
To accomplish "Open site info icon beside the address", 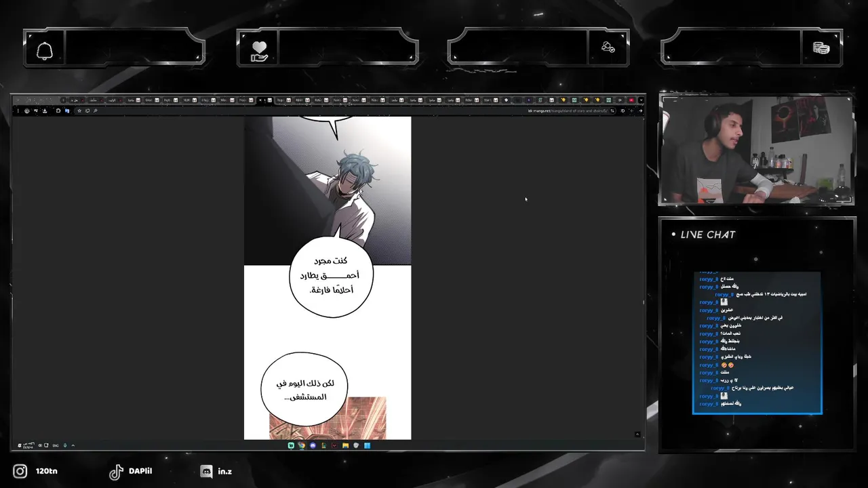I will [612, 110].
